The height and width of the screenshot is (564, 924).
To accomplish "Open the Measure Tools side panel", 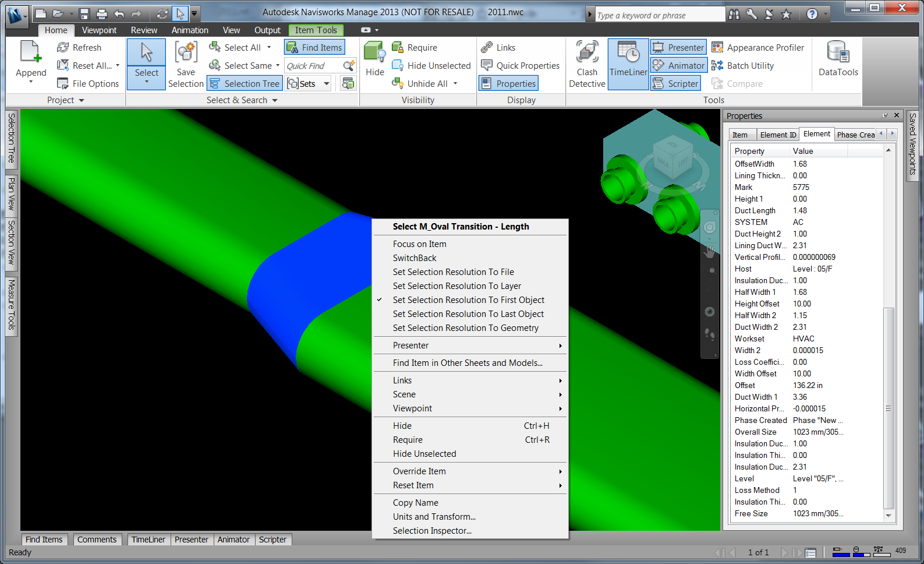I will tap(11, 305).
